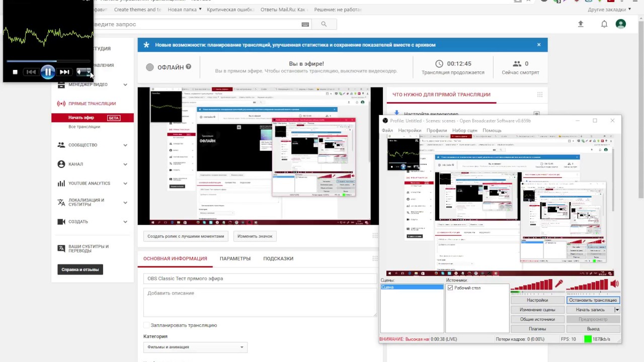Expand ЛОКАЛИЗАЦИЯ И СУБТИТРЫ section chevron
Image resolution: width=644 pixels, height=362 pixels.
(x=125, y=202)
